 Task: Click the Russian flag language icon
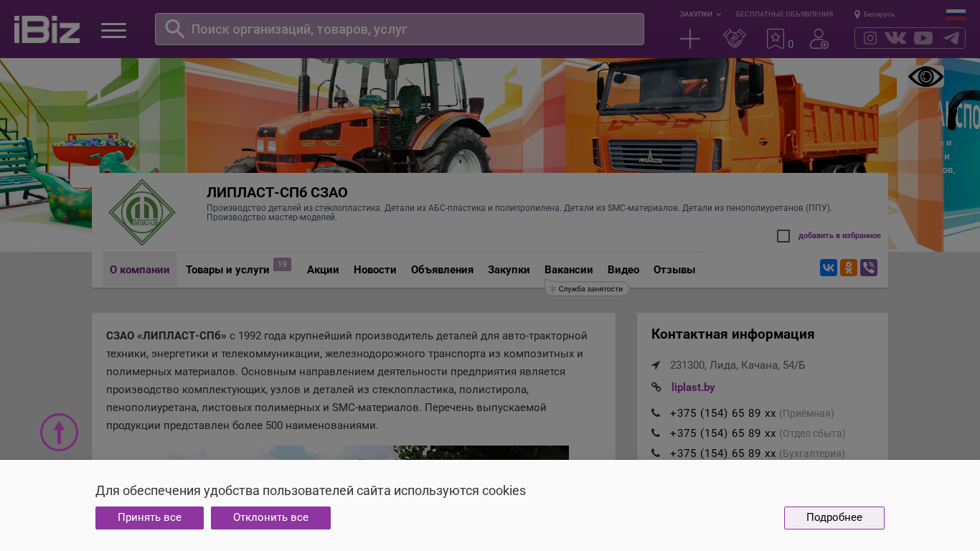pos(956,14)
